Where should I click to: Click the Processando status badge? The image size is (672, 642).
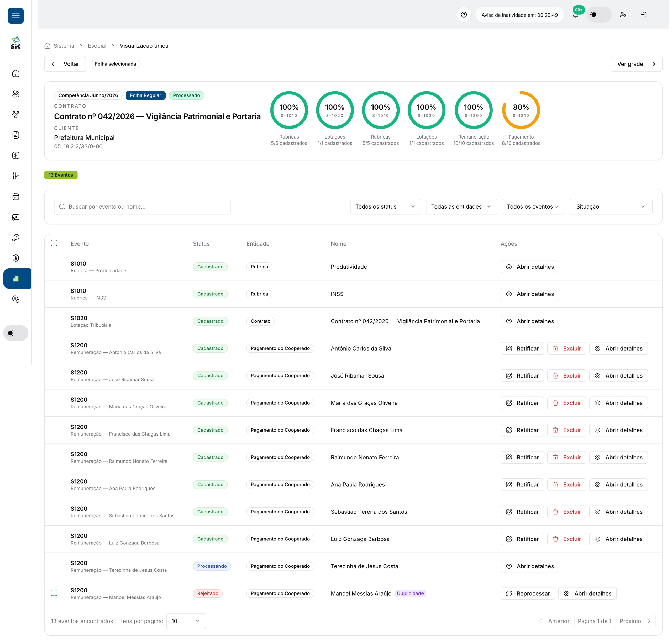coord(212,566)
